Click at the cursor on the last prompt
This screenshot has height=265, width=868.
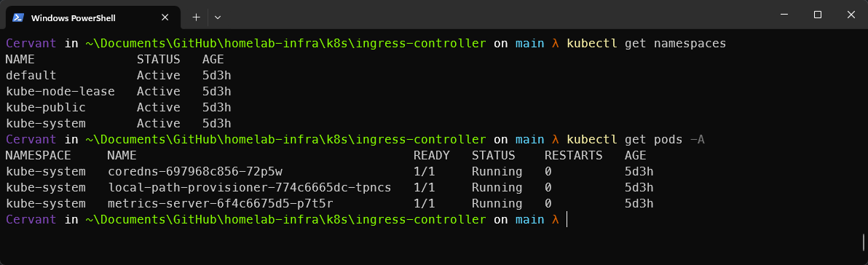point(567,220)
